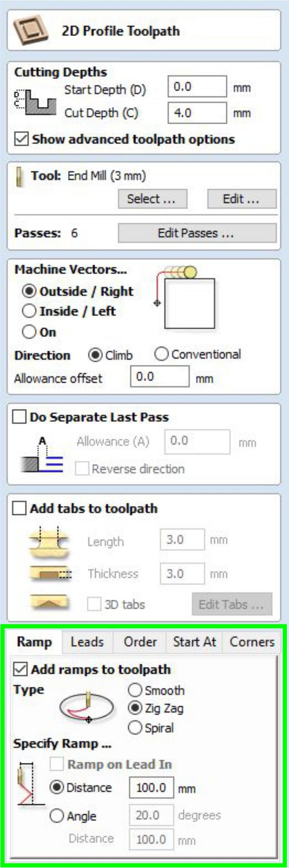
Task: Select Spiral ramp type
Action: click(135, 727)
